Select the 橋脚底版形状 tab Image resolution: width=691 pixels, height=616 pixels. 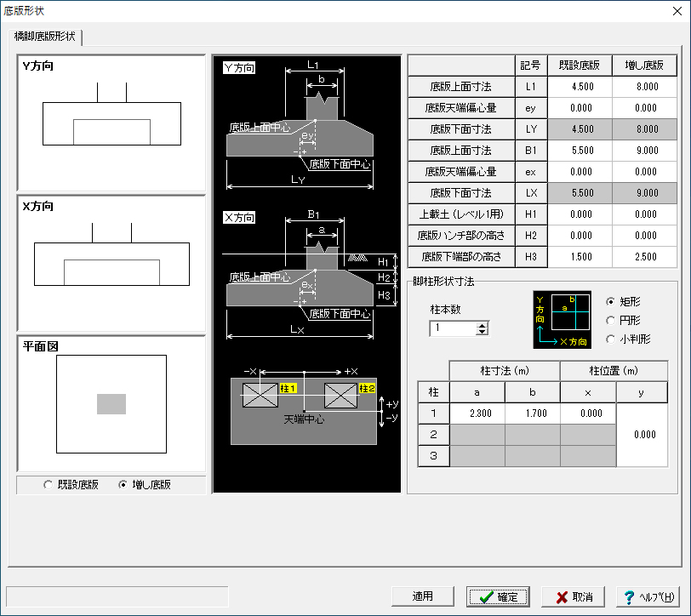[x=45, y=37]
